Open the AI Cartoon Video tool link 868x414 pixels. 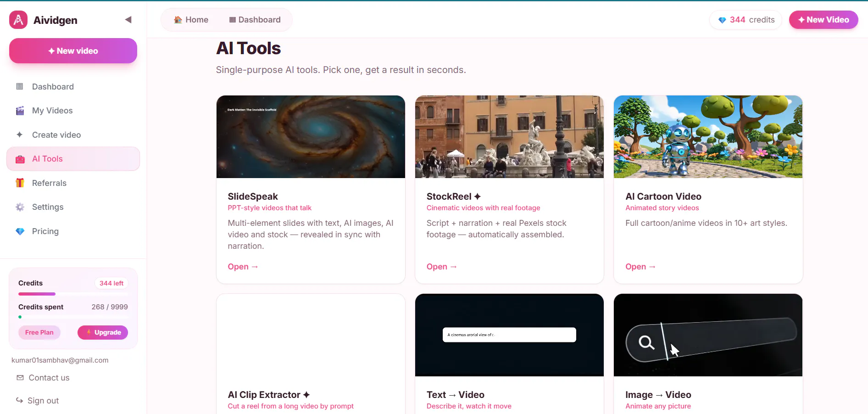click(x=640, y=267)
